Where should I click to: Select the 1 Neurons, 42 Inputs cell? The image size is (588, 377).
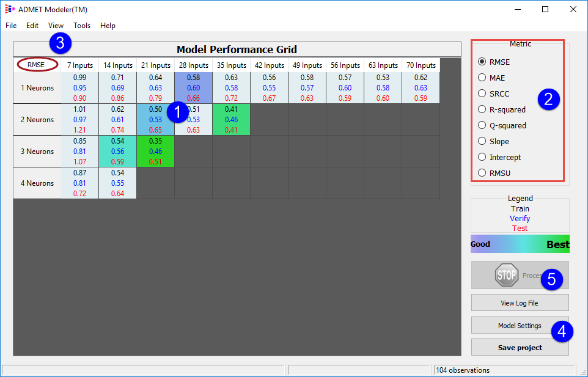pyautogui.click(x=270, y=88)
